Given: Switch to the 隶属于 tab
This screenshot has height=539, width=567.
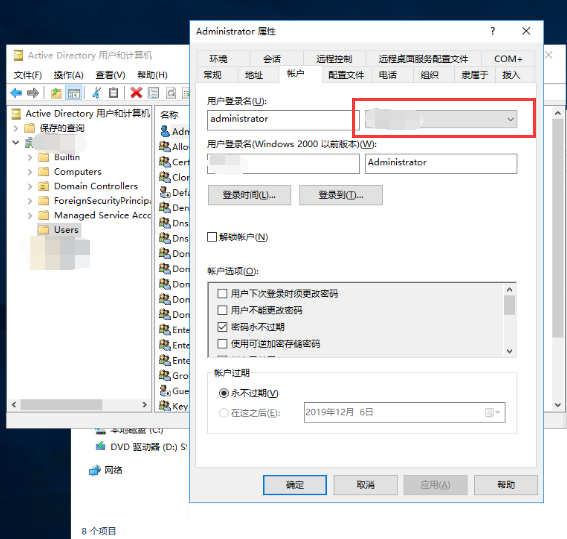Looking at the screenshot, I should click(474, 75).
